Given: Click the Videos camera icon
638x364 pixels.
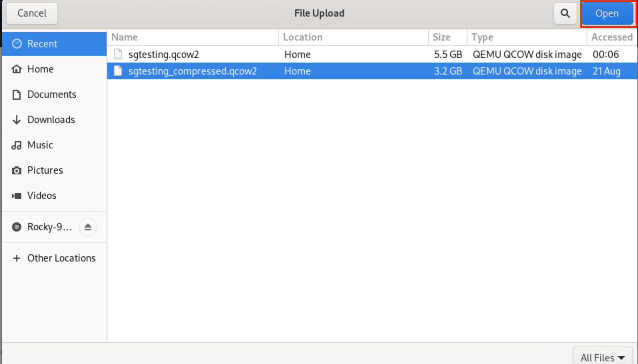Looking at the screenshot, I should [16, 196].
